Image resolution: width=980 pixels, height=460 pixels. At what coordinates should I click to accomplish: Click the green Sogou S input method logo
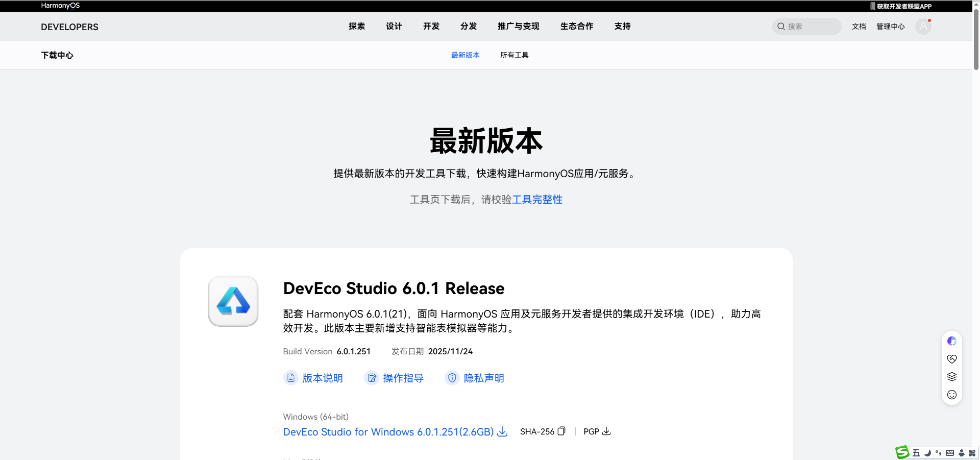902,452
